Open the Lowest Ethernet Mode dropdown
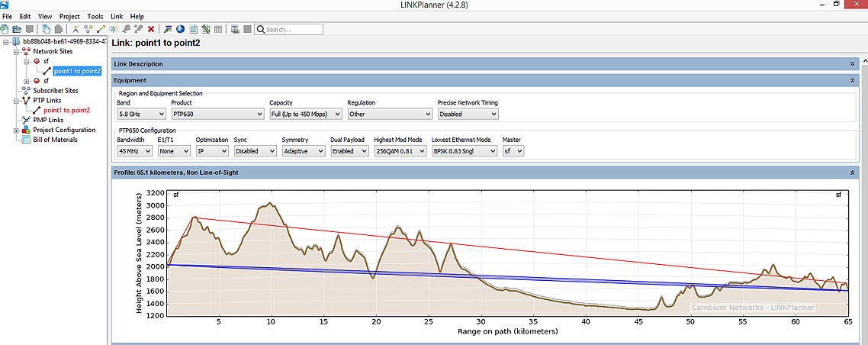The width and height of the screenshot is (868, 345). 465,150
